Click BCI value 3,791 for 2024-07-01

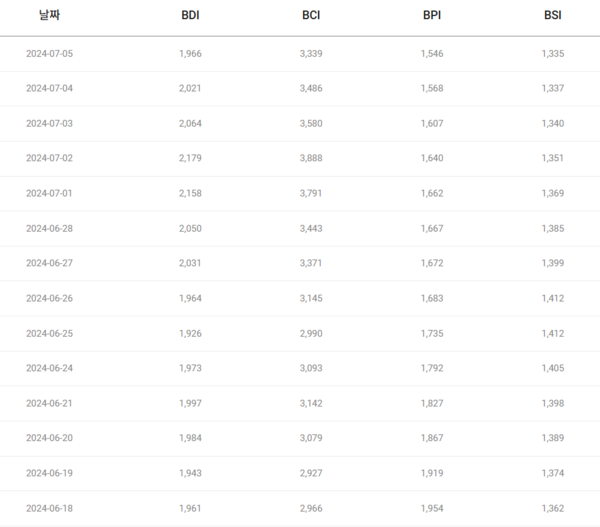(311, 193)
